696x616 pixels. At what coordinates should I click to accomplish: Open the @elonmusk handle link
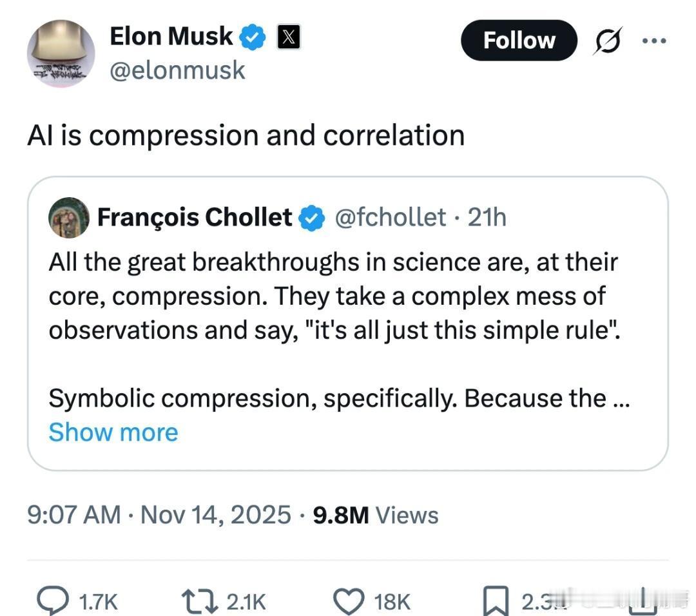(x=177, y=70)
